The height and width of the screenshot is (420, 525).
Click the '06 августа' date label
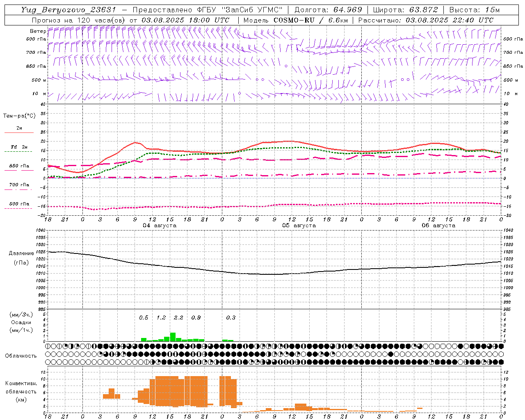pos(438,226)
